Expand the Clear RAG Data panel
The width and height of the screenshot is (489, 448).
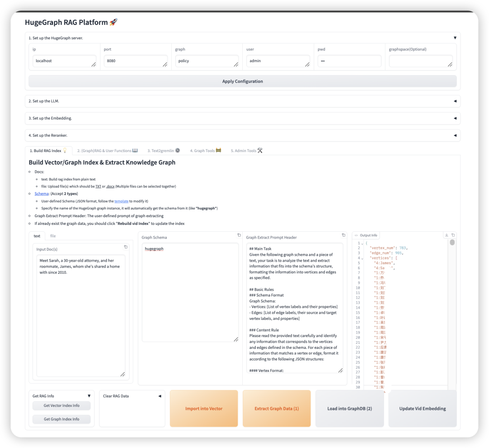pyautogui.click(x=160, y=396)
